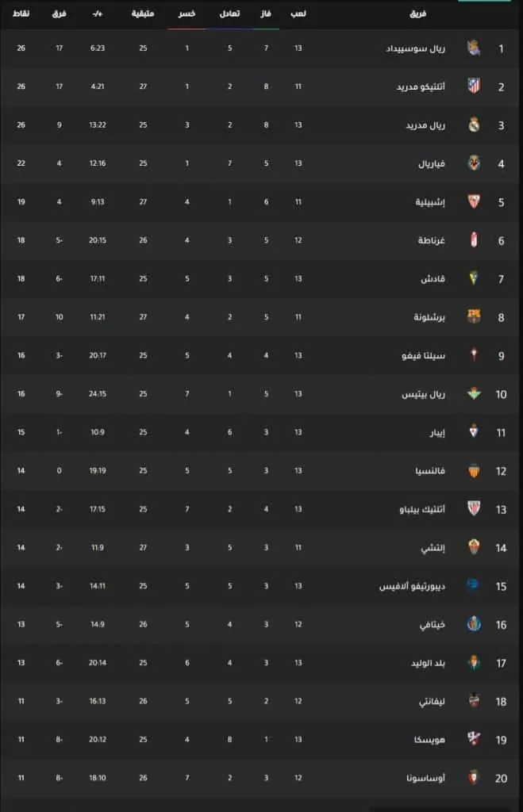Image resolution: width=523 pixels, height=812 pixels.
Task: Click the Valencia club crest
Action: pyautogui.click(x=474, y=470)
